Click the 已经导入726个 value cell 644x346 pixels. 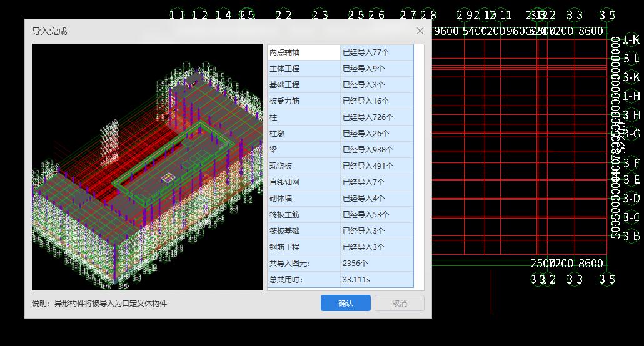377,117
